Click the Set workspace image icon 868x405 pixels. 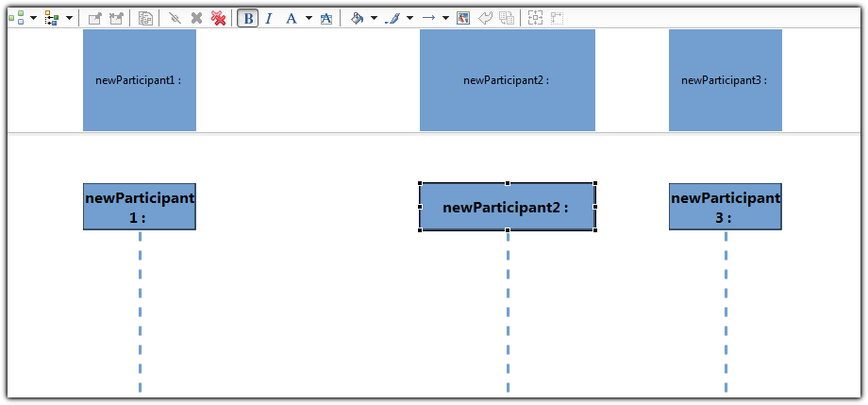point(463,18)
